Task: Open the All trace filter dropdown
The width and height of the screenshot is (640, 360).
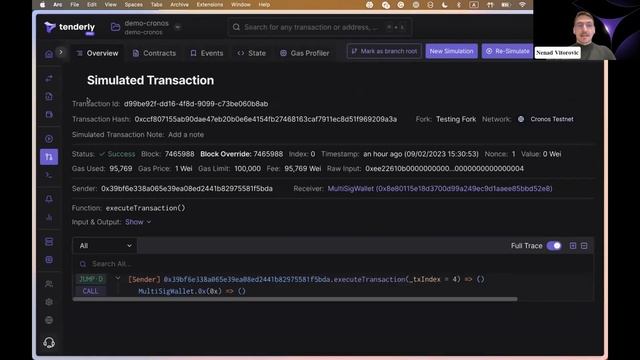Action: [105, 246]
